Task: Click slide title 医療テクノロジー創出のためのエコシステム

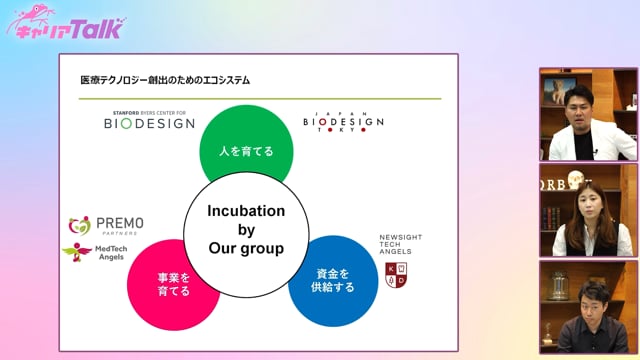Action: pos(165,80)
